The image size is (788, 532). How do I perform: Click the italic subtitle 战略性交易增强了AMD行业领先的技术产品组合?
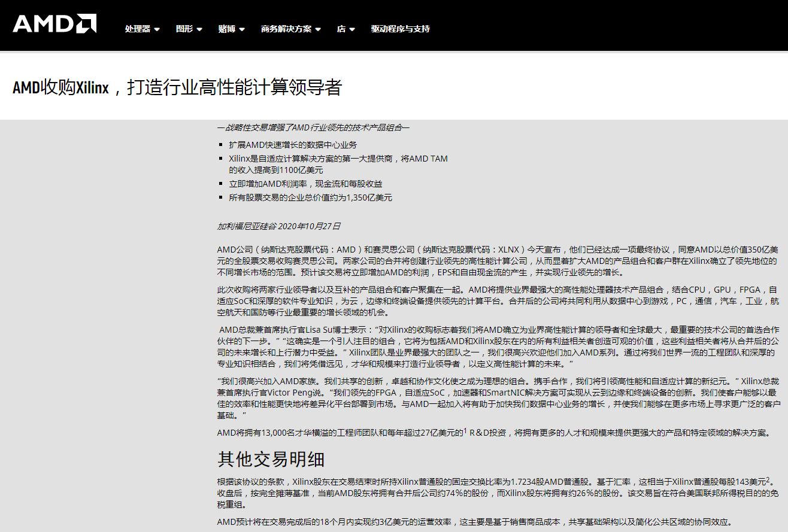coord(313,127)
